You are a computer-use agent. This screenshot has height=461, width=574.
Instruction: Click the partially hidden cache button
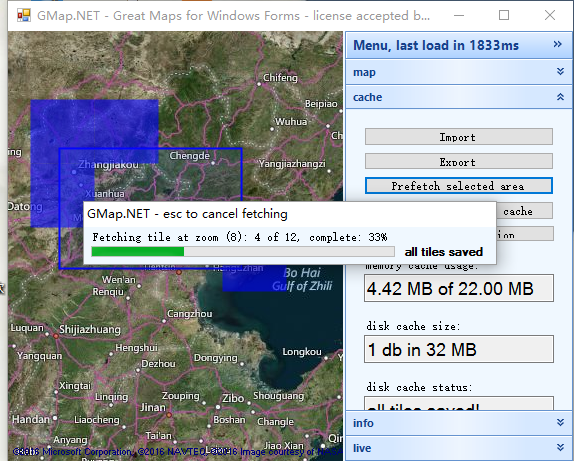point(525,211)
